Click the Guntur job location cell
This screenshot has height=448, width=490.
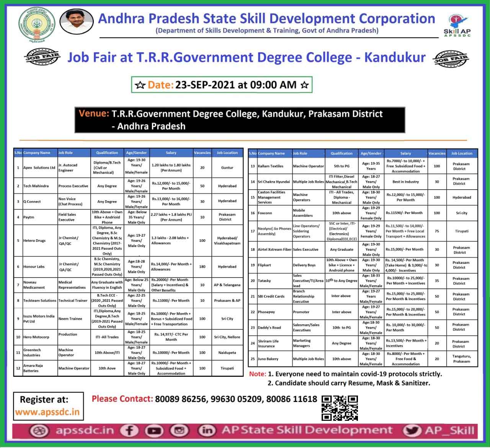click(227, 168)
